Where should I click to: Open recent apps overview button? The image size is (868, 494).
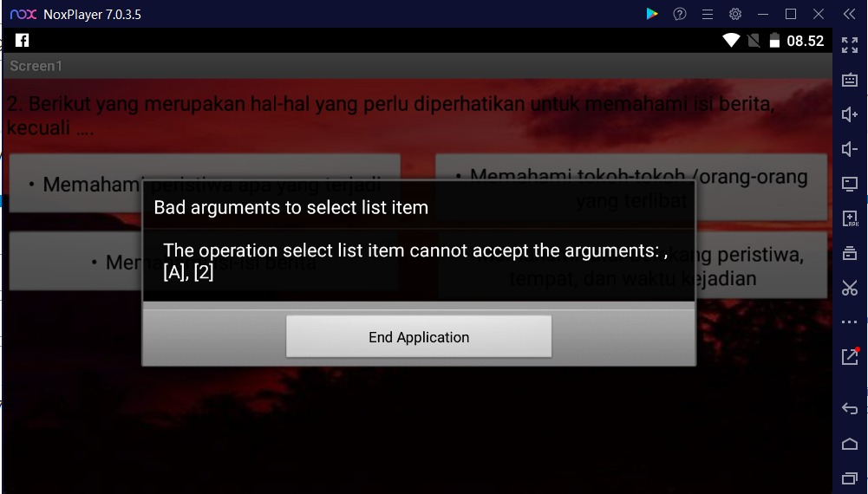click(849, 478)
